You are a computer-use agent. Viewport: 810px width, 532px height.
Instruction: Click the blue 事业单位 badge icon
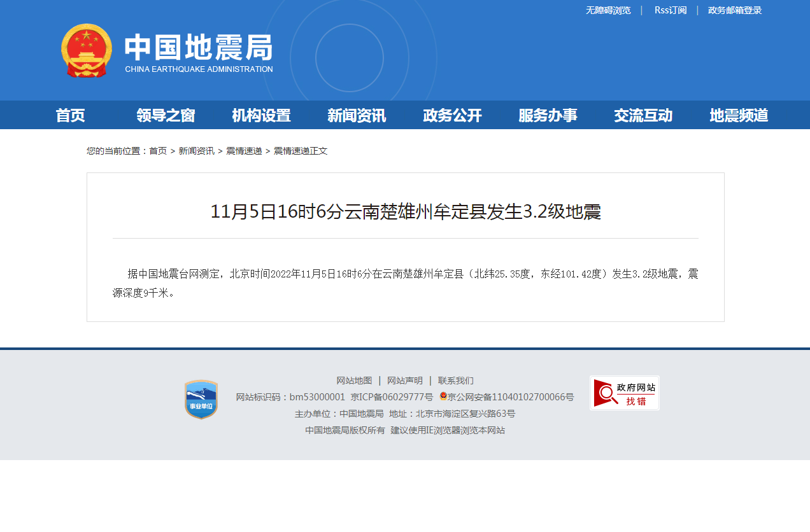(201, 400)
